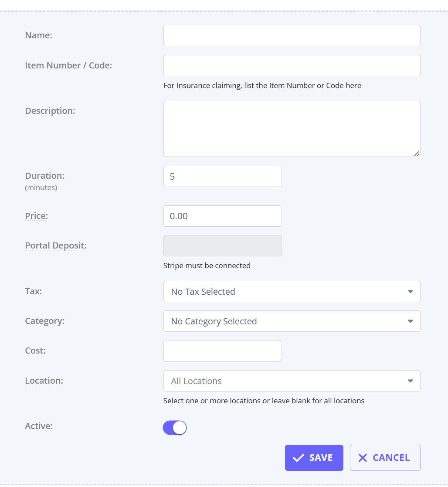
Task: Toggle the Active switch off
Action: [x=175, y=428]
